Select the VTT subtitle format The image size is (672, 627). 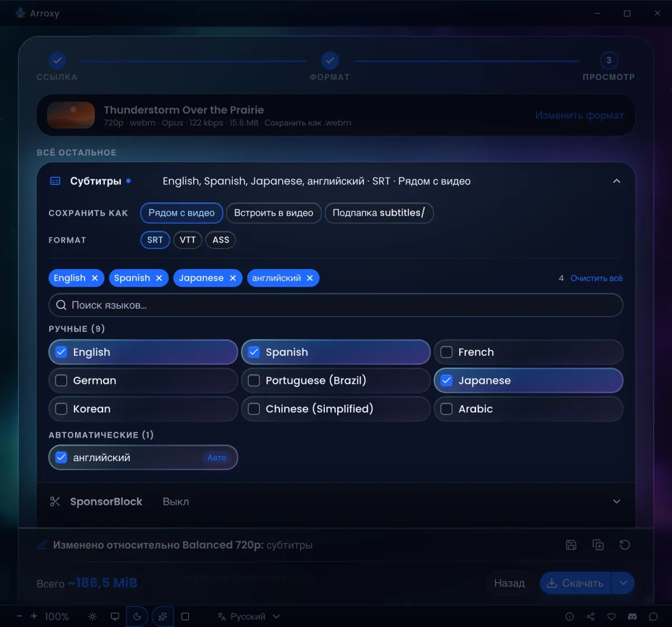188,240
